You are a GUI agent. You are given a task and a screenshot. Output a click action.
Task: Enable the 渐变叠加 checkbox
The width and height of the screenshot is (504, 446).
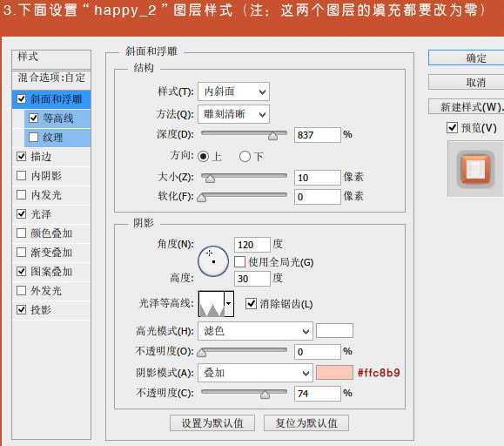click(x=21, y=252)
